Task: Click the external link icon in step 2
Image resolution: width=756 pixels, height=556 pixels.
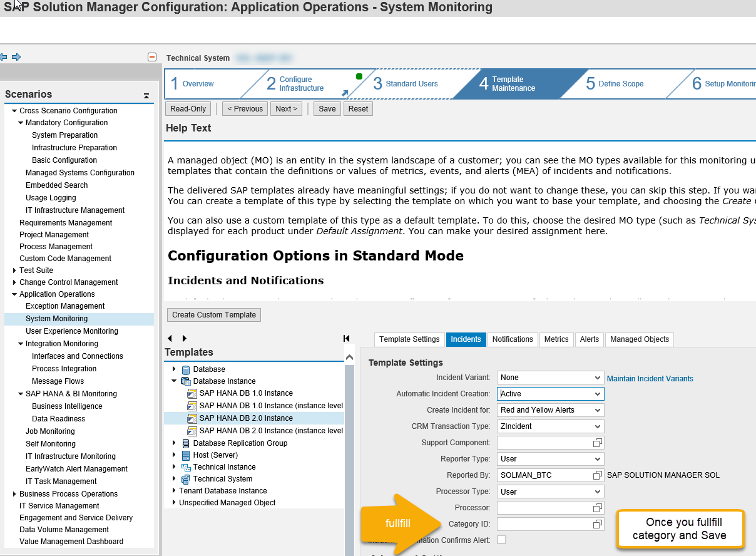Action: (x=345, y=93)
